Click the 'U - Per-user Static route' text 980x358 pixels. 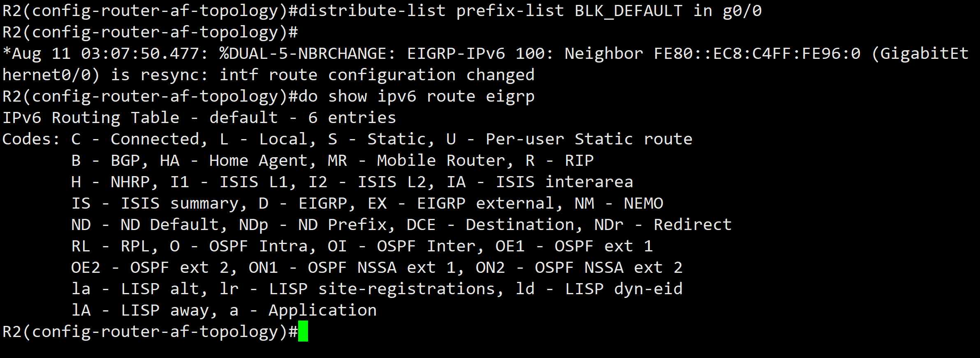570,139
